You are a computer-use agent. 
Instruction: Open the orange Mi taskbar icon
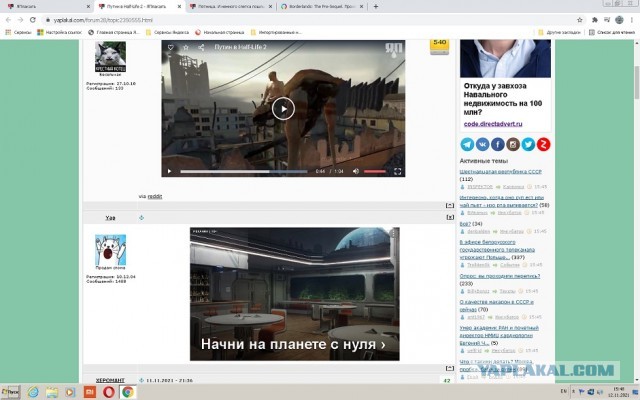tap(89, 392)
